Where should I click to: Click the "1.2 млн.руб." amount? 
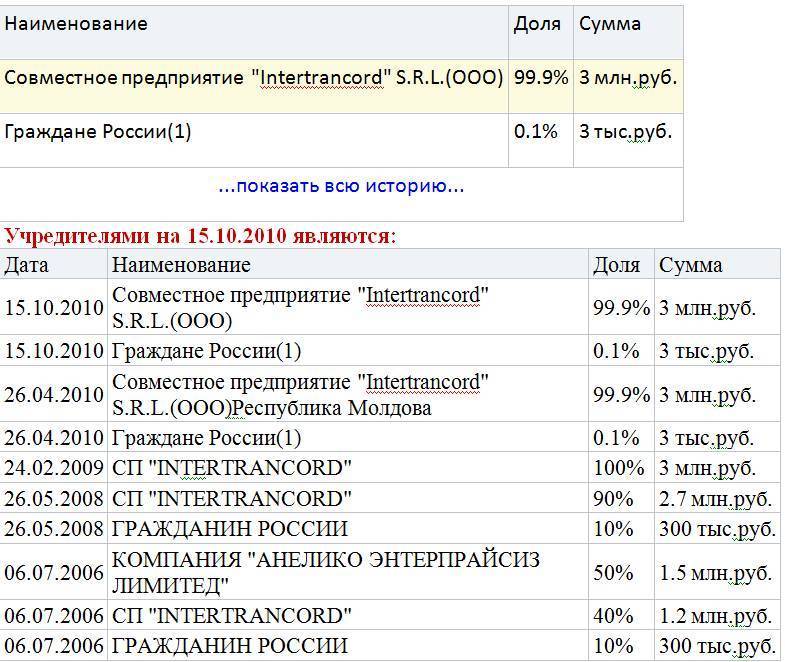pos(715,616)
